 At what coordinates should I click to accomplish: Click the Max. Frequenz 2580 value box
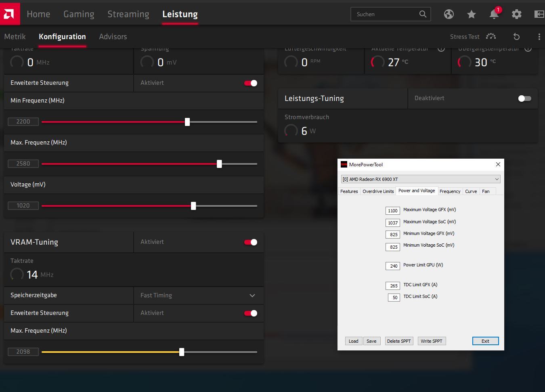(23, 164)
